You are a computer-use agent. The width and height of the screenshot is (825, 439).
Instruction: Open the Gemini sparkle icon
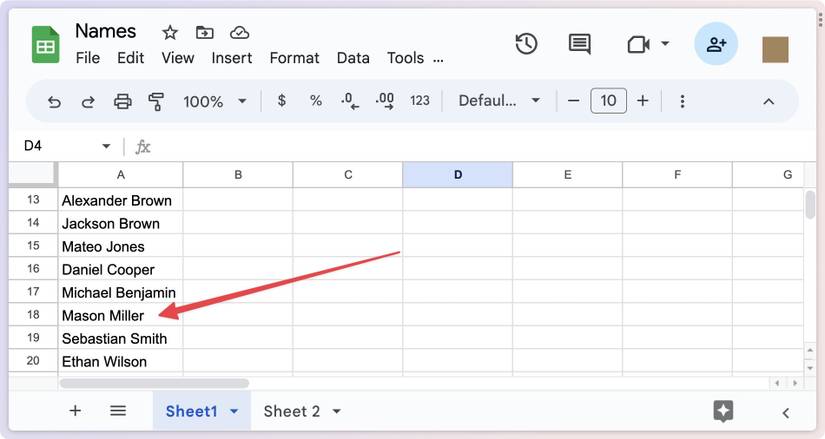point(724,411)
